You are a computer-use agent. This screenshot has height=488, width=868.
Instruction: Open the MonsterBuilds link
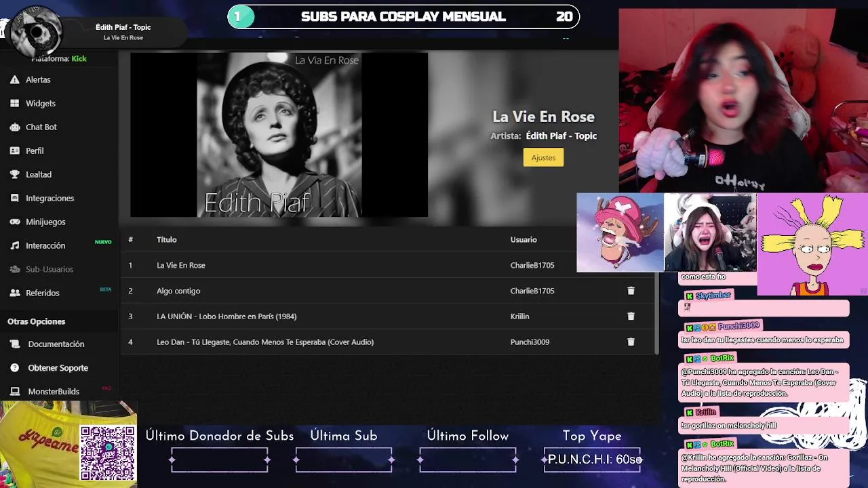point(54,392)
